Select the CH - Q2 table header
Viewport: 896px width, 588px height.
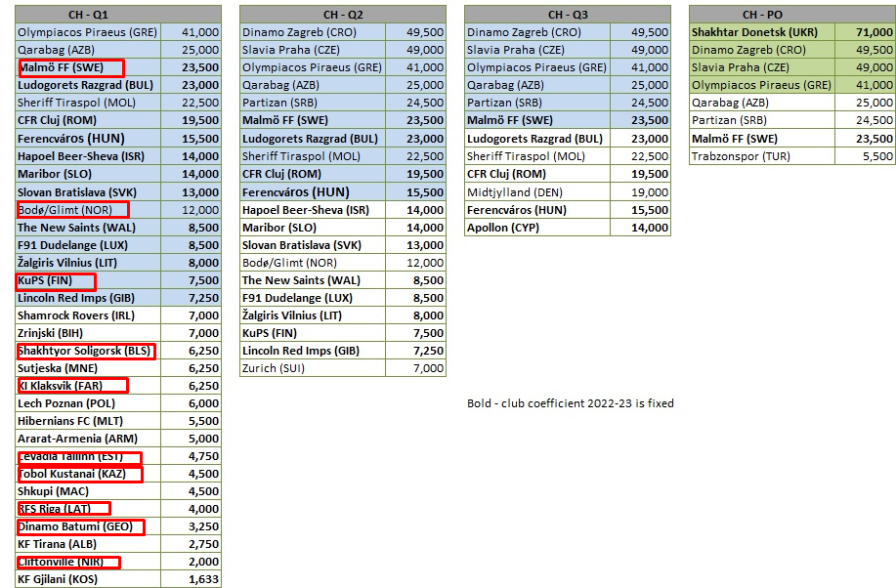coord(343,15)
